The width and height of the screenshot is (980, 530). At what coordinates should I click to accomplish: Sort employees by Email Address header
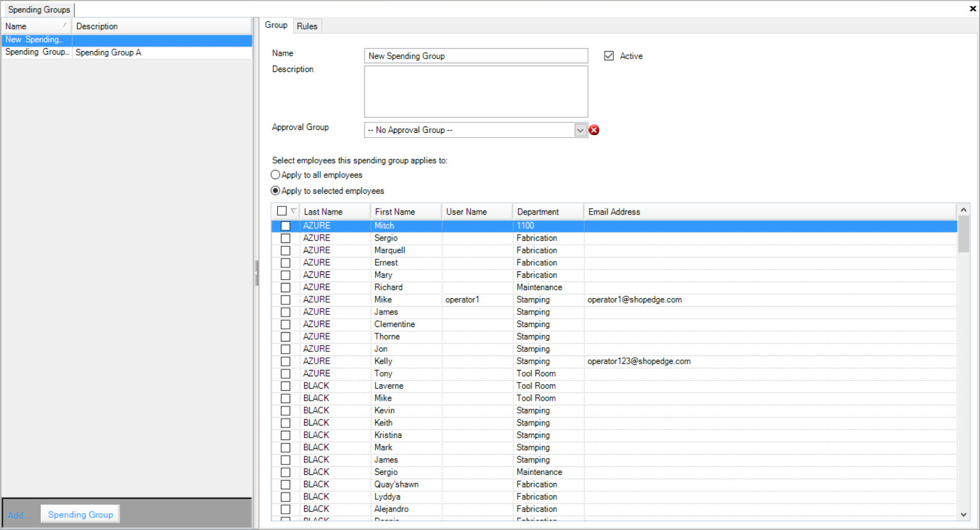pyautogui.click(x=771, y=212)
